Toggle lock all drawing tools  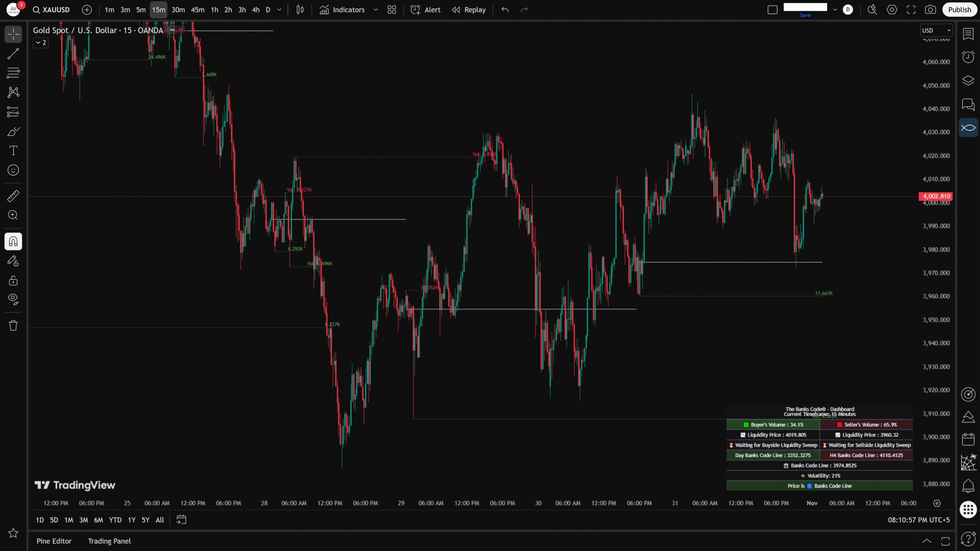click(13, 280)
